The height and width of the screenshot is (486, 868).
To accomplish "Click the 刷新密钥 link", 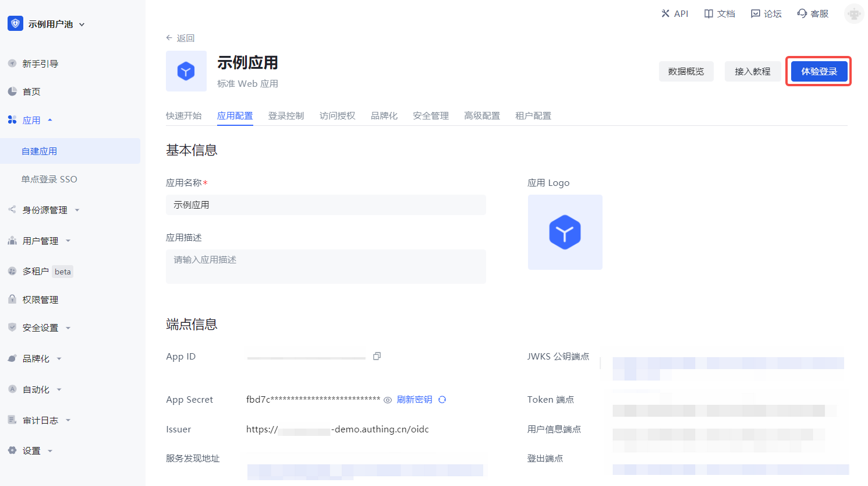I will (414, 400).
